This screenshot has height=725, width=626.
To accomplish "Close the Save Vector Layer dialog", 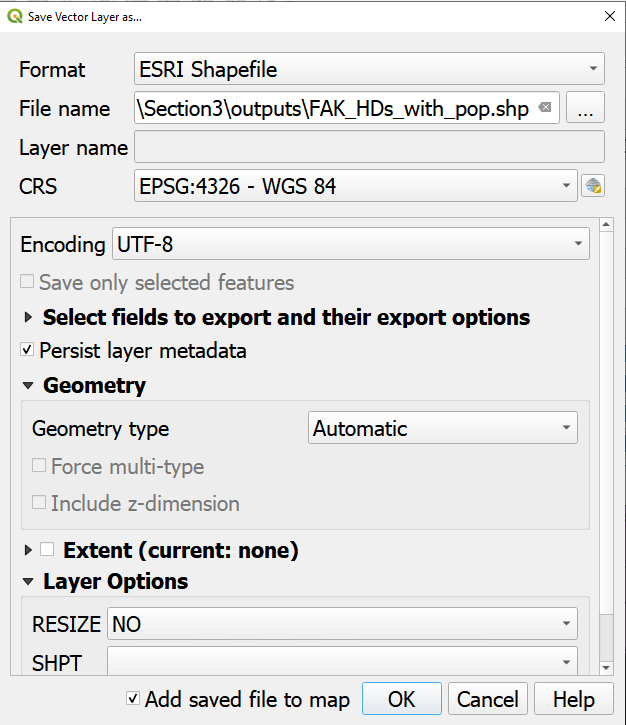I will [x=610, y=16].
